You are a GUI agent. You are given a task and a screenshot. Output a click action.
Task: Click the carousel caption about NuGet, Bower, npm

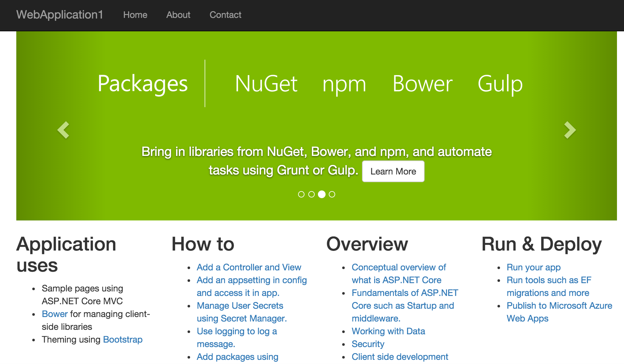coord(316,161)
